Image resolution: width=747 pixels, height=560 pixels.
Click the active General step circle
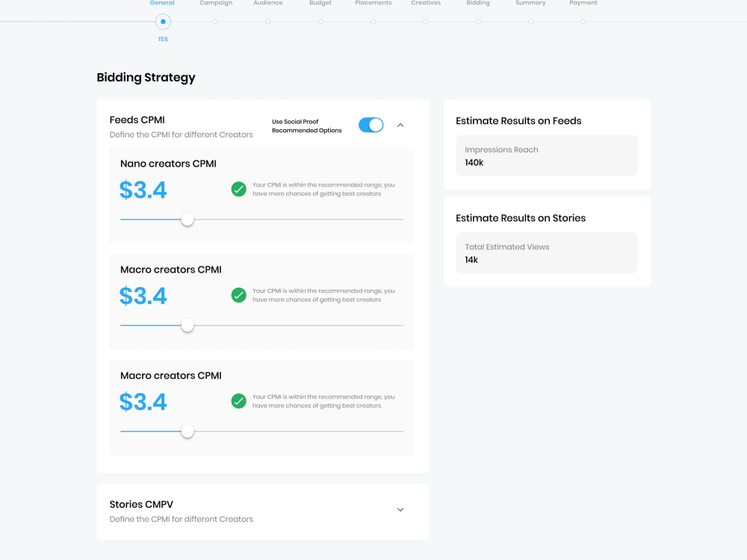click(163, 22)
